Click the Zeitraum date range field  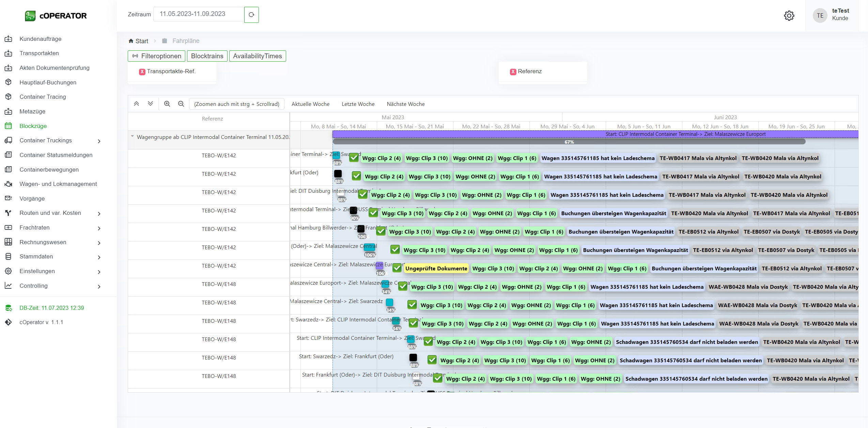(x=199, y=14)
